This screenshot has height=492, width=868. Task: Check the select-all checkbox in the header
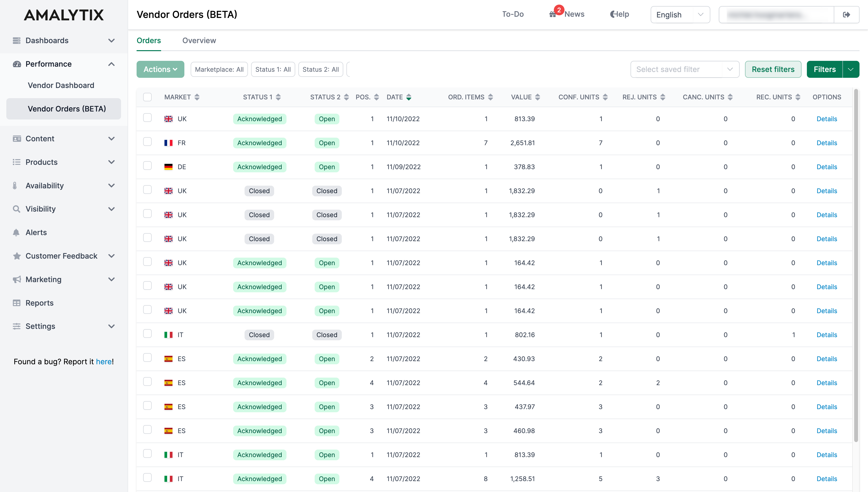pos(147,97)
